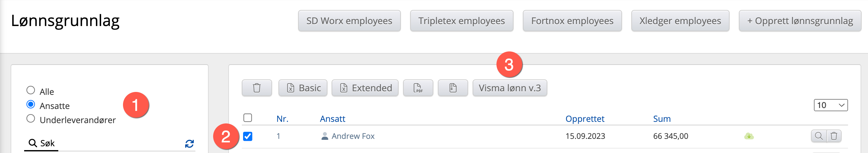Export as Extended Excel file

coord(364,88)
